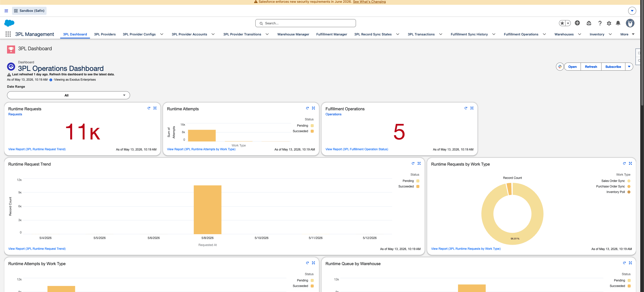
Task: Expand 3PL Transactions tab chevron
Action: [x=441, y=34]
